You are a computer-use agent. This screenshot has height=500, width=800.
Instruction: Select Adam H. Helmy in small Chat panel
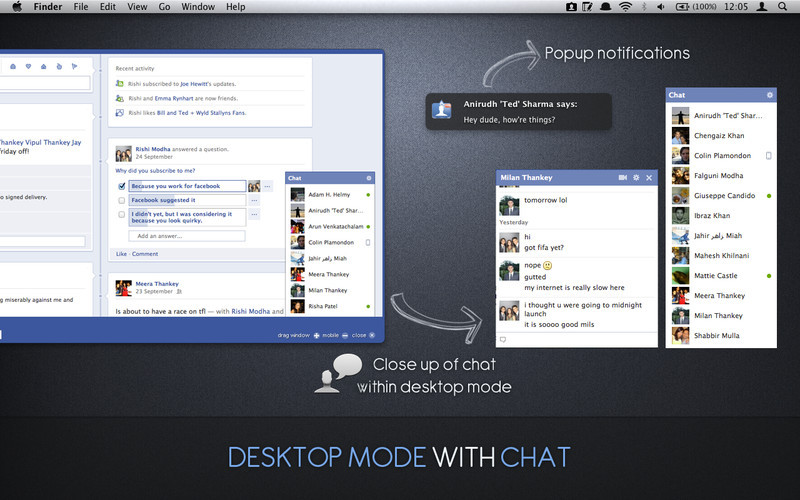point(330,194)
